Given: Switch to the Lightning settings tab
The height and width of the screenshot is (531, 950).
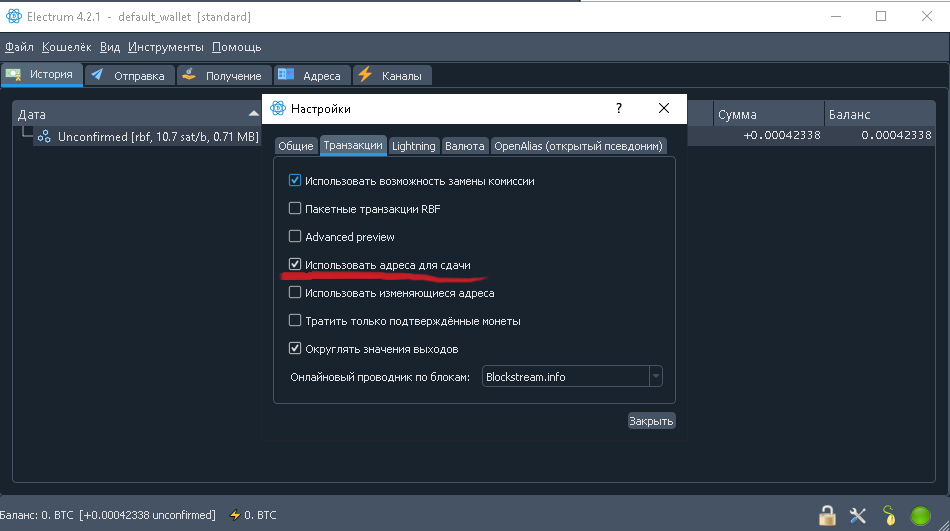Looking at the screenshot, I should point(414,146).
